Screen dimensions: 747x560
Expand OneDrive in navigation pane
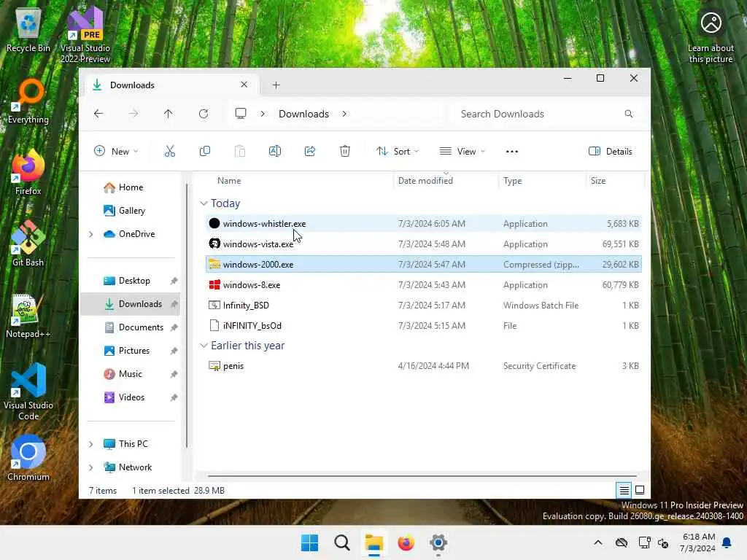coord(91,234)
